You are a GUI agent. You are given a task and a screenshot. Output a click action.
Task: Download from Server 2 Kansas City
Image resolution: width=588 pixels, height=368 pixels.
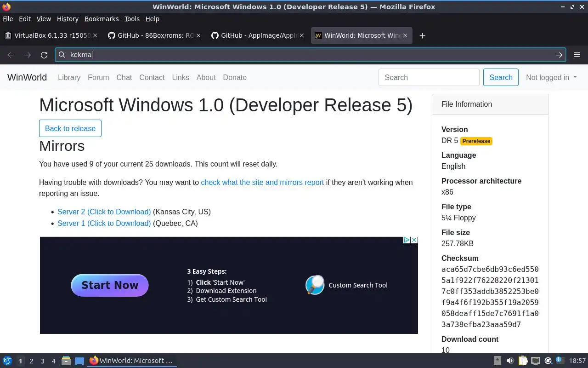click(104, 212)
